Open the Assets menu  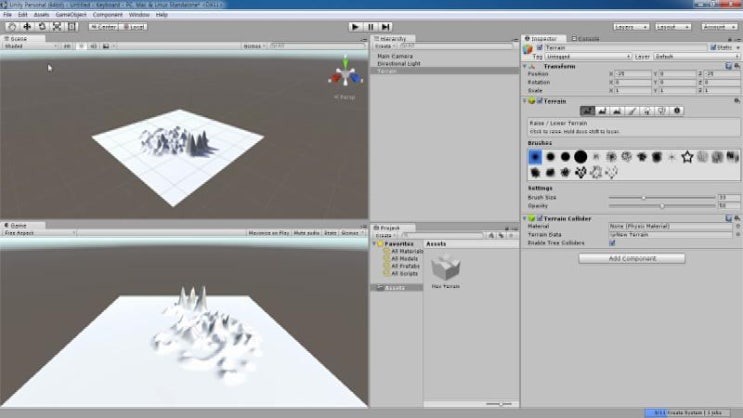tap(41, 15)
